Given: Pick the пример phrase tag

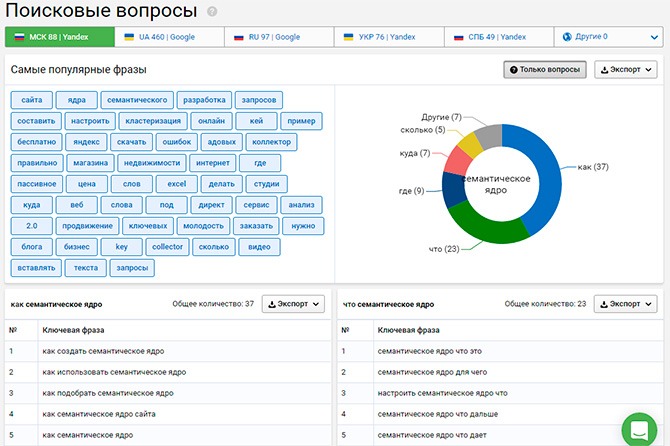Looking at the screenshot, I should click(301, 121).
